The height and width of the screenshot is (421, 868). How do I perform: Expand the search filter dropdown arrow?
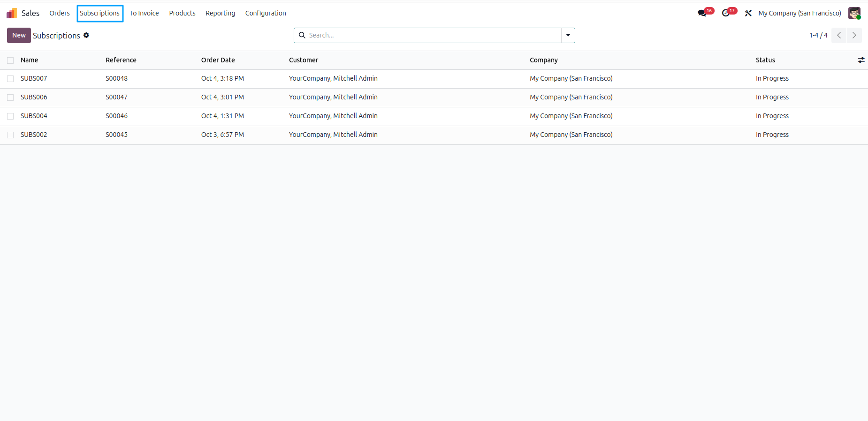568,35
